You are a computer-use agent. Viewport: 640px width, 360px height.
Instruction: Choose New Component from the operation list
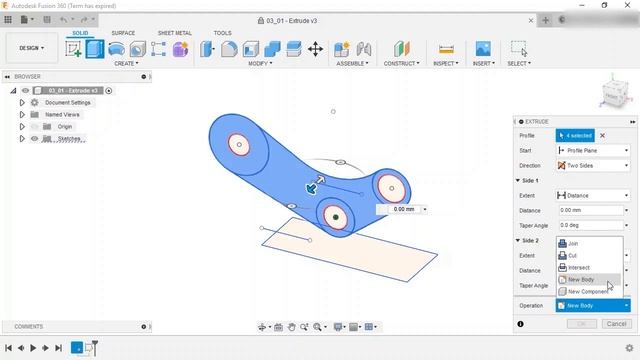pyautogui.click(x=589, y=291)
